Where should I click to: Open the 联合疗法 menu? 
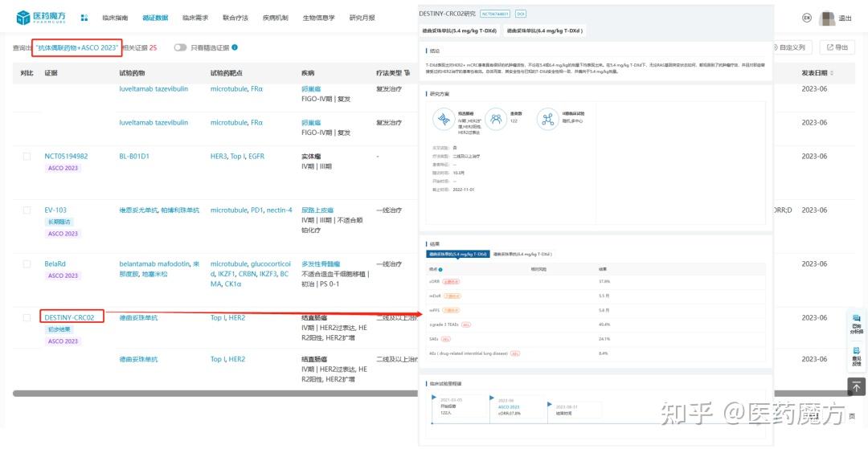[x=235, y=18]
